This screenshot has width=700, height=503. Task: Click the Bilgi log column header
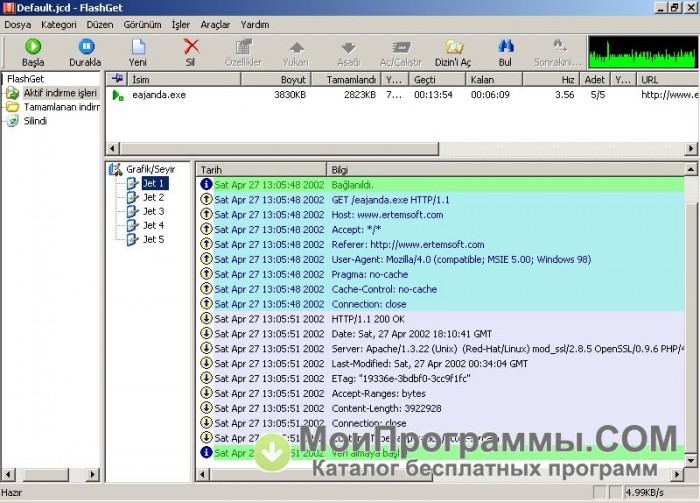point(505,170)
